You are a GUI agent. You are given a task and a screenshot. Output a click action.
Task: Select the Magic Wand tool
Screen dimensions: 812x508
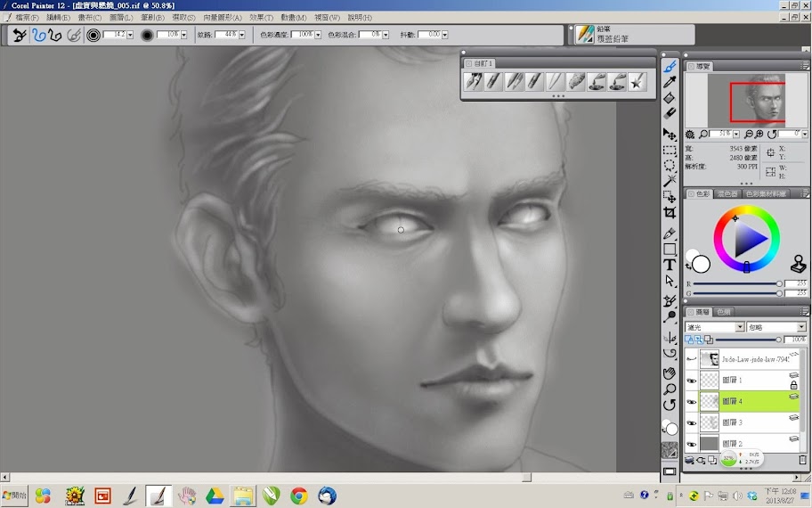(670, 181)
